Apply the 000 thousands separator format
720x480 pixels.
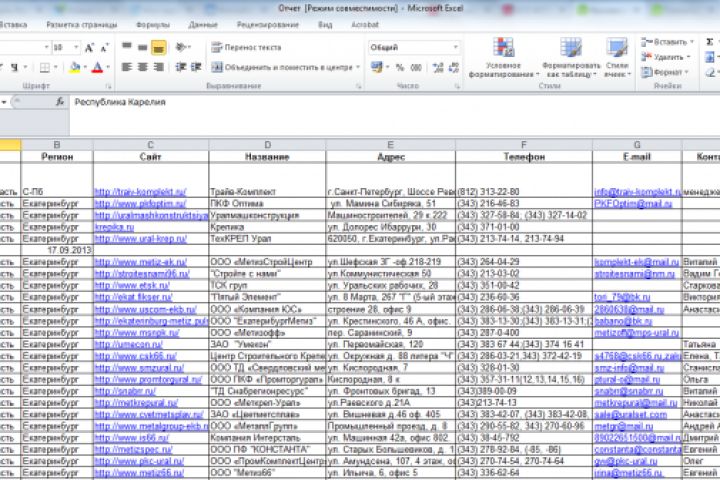pyautogui.click(x=416, y=68)
